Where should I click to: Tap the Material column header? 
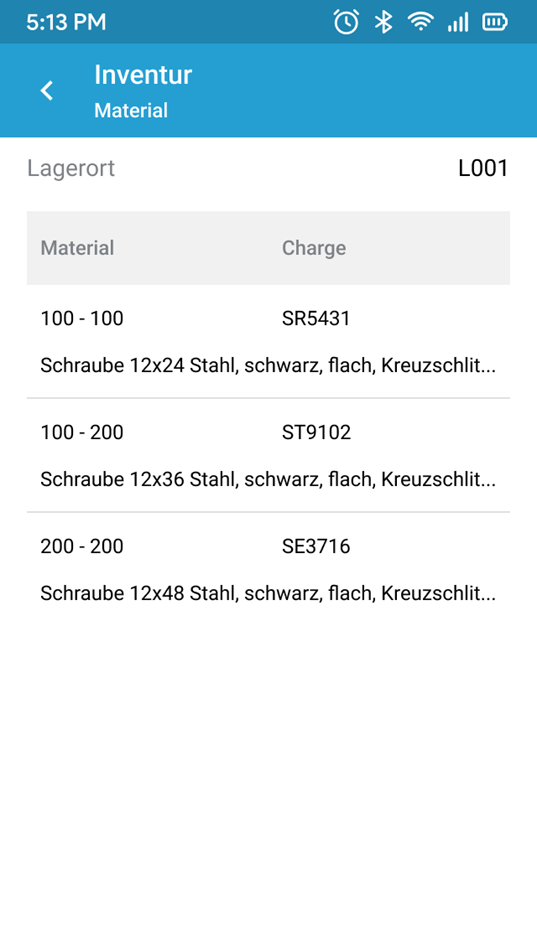[77, 248]
